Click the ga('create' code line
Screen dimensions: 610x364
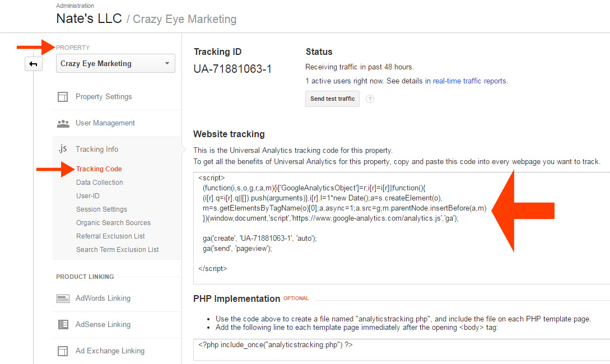259,239
